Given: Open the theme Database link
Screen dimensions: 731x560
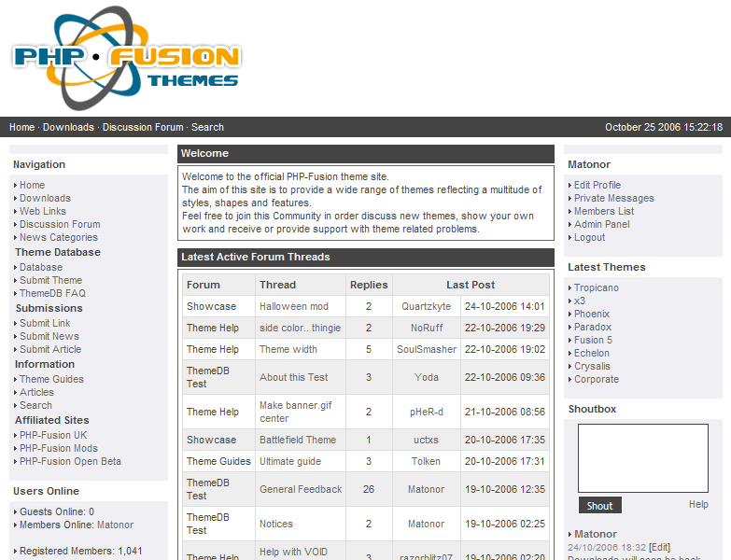Looking at the screenshot, I should tap(41, 267).
